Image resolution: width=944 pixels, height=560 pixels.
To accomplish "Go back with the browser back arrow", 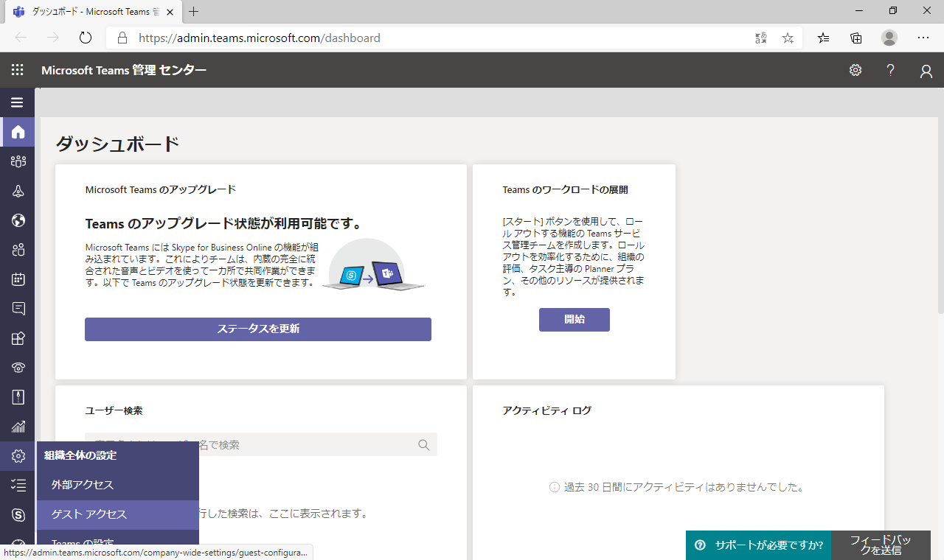I will click(21, 38).
